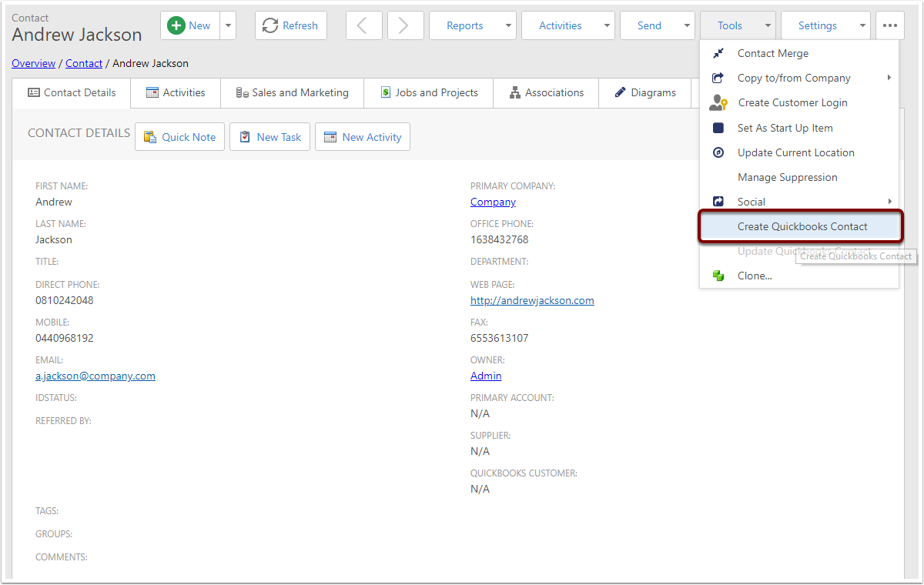Go to previous contact with left arrow
Viewport: 924px width, 585px height.
[363, 25]
